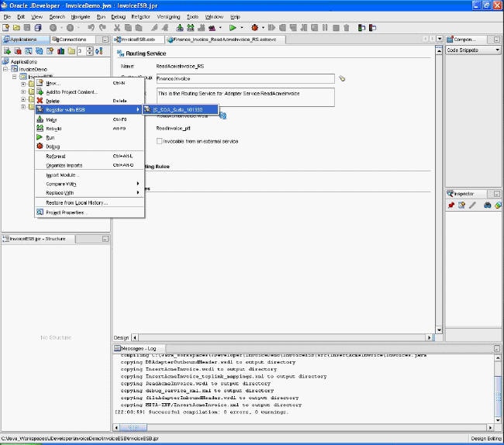This screenshot has width=504, height=445.
Task: Open the File menu
Action: (x=7, y=17)
